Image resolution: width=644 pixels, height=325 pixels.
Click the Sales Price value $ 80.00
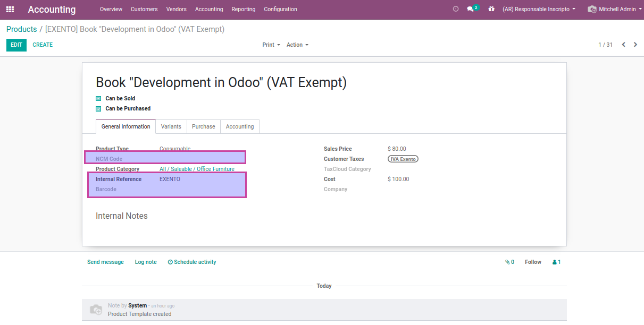coord(397,149)
